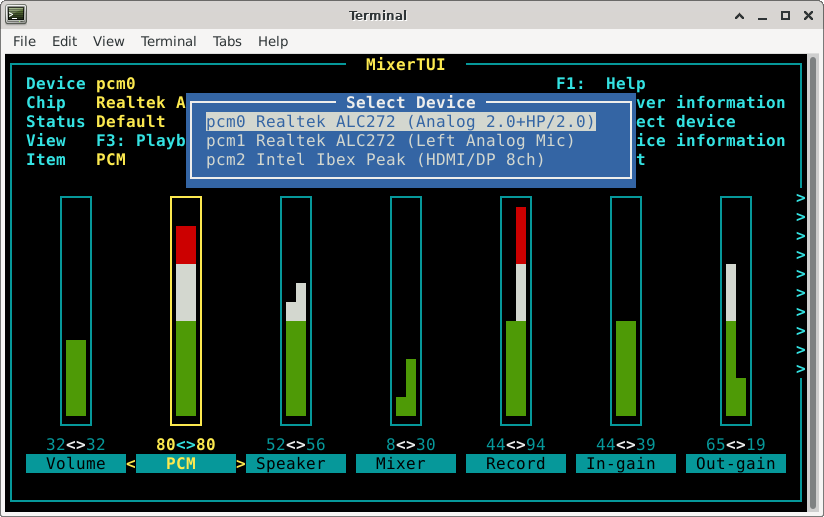Image resolution: width=824 pixels, height=517 pixels.
Task: Select pcm0 Realtek ALC272 Analog device
Action: point(400,121)
